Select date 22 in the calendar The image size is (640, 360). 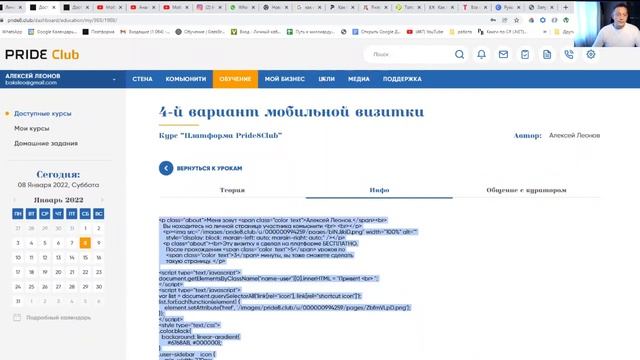pos(85,272)
